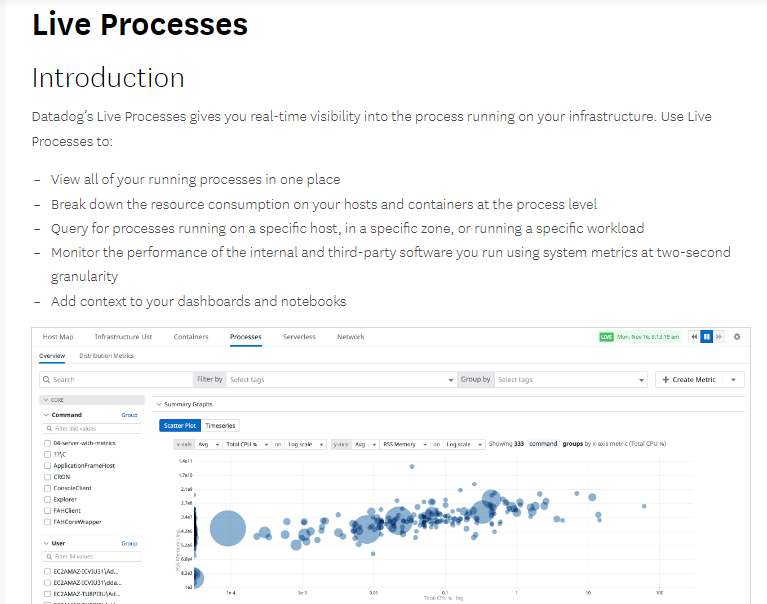Click magnifier in Filter 84 values box
This screenshot has height=604, width=767.
[49, 557]
